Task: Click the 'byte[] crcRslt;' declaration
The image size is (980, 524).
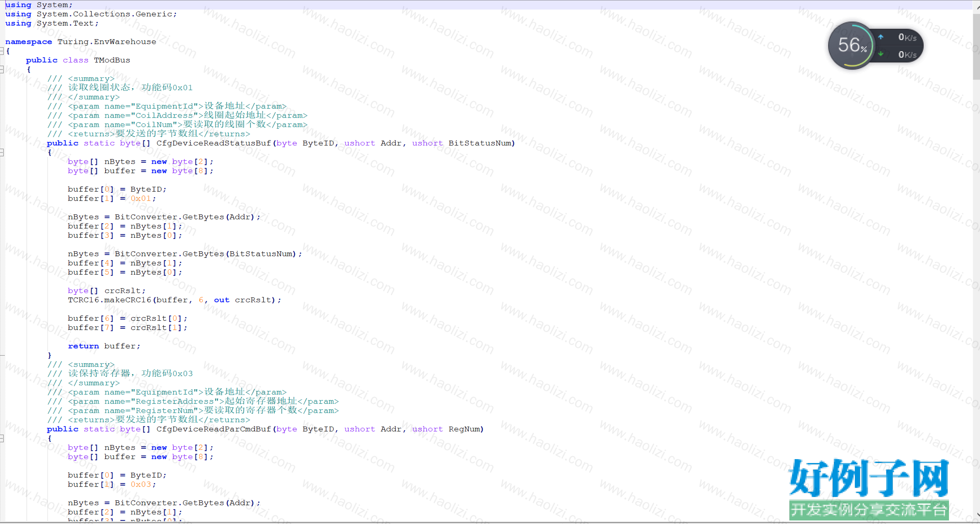Action: 107,291
